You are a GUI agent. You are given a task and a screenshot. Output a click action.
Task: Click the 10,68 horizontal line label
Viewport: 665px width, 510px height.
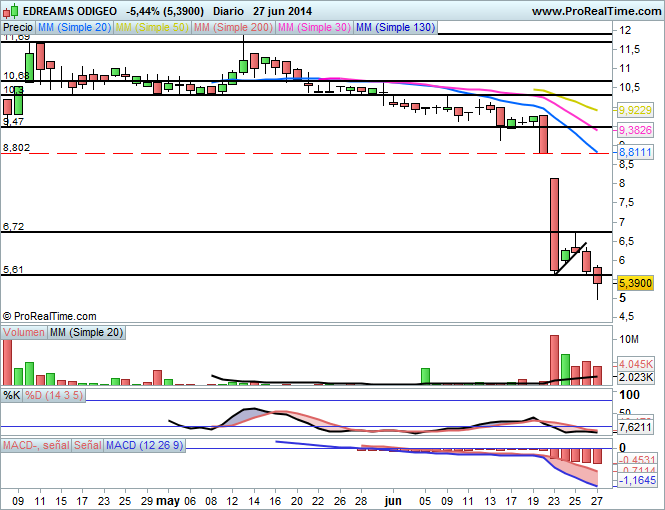(17, 76)
